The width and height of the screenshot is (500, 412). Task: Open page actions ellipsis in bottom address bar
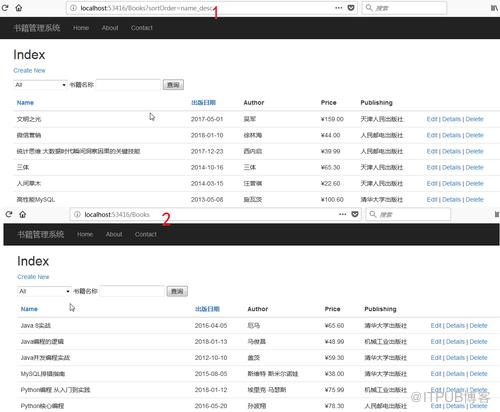[343, 214]
